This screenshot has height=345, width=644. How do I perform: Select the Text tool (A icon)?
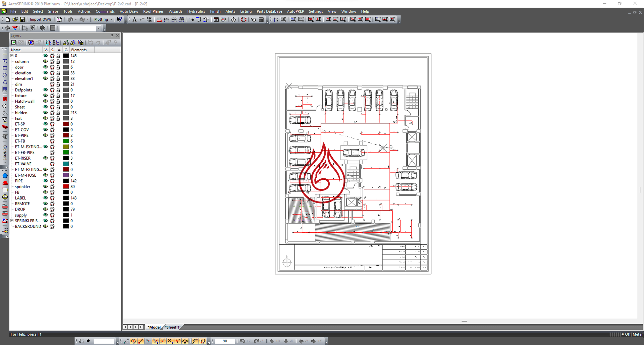(135, 19)
